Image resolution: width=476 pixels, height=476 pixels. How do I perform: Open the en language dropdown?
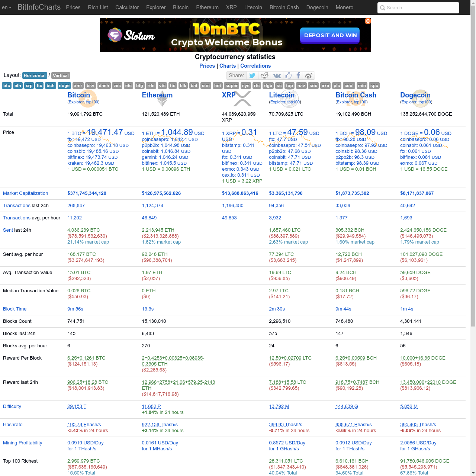(x=7, y=7)
